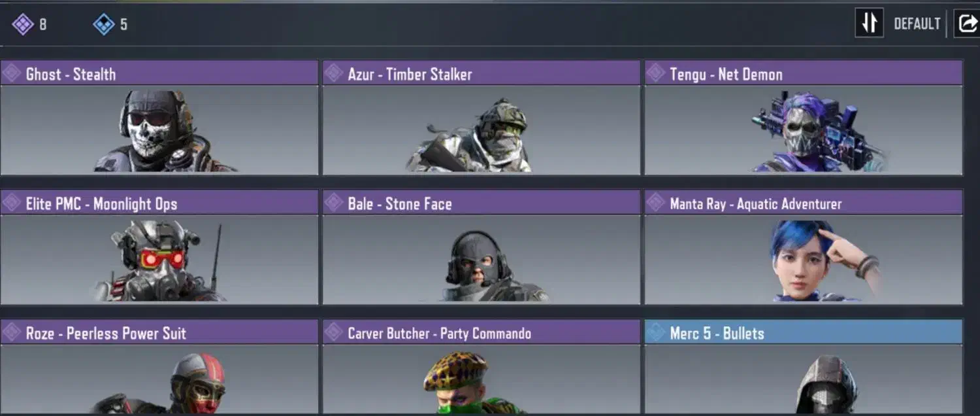Click the Elite PMC - Moonlight Ops title bar
The width and height of the screenshot is (980, 416).
(159, 203)
